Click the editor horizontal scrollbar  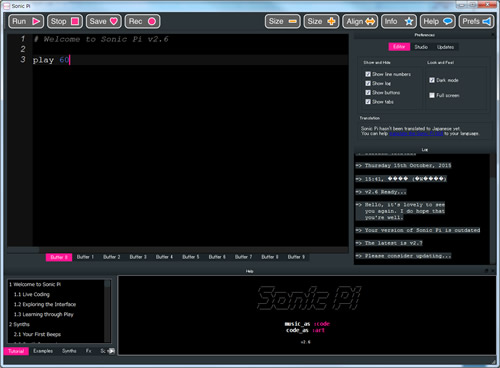[x=178, y=250]
